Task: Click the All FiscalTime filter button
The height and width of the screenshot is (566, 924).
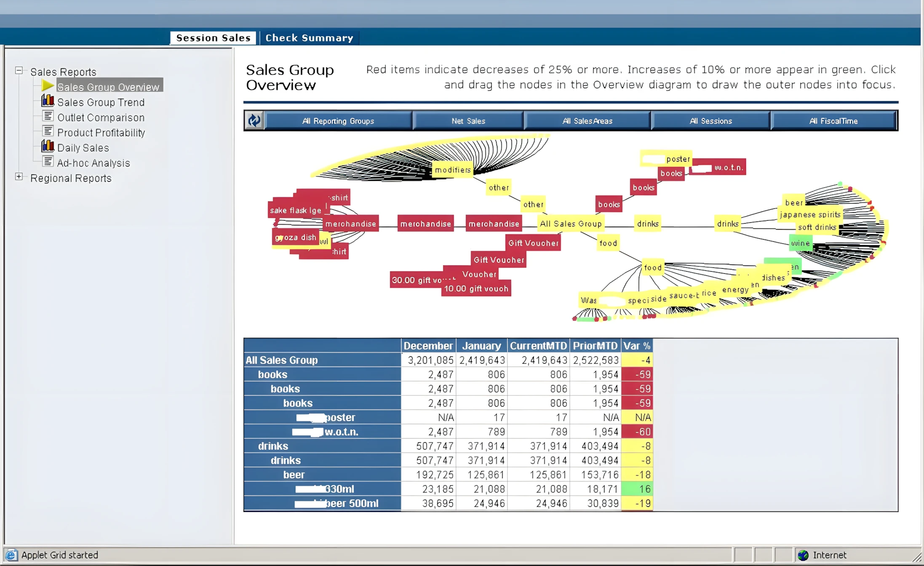Action: click(833, 121)
